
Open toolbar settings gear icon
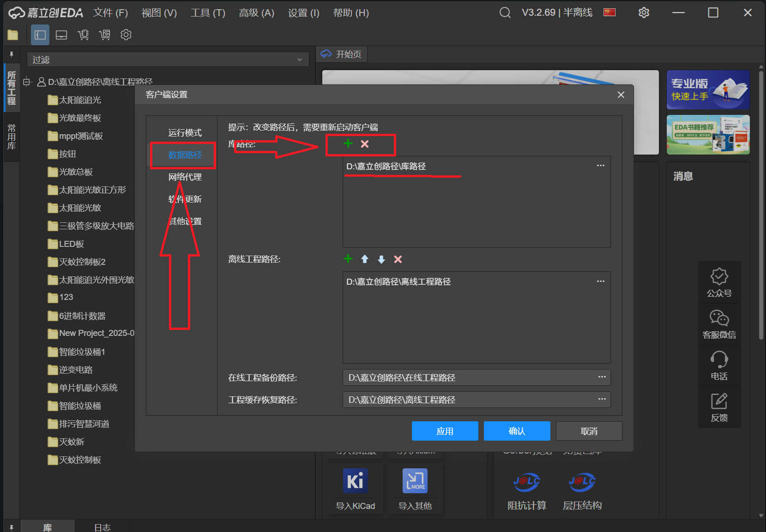pos(126,35)
